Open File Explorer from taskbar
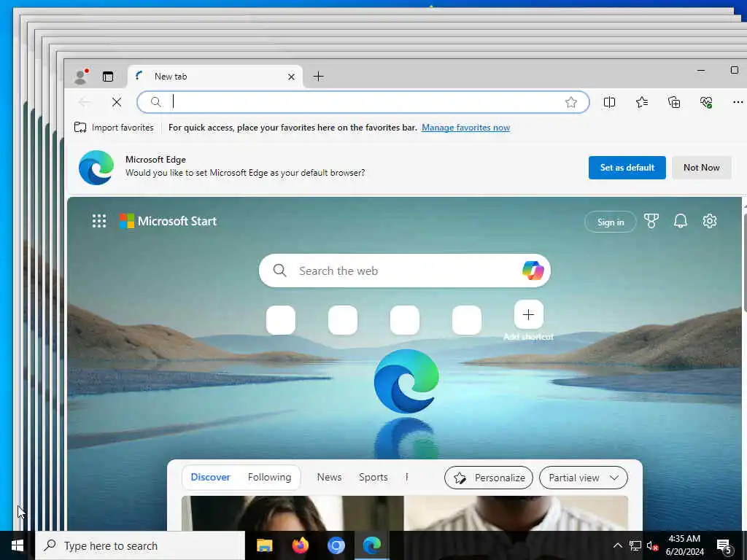 click(x=264, y=545)
